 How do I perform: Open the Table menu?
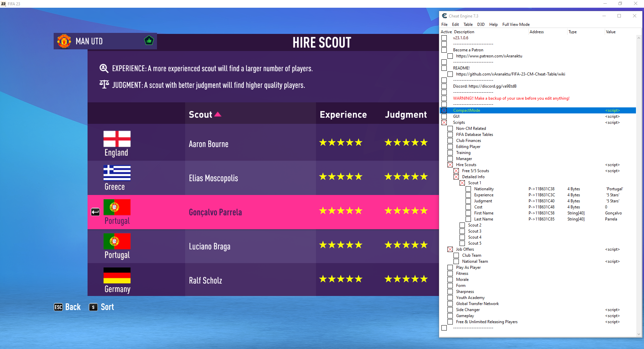tap(468, 24)
